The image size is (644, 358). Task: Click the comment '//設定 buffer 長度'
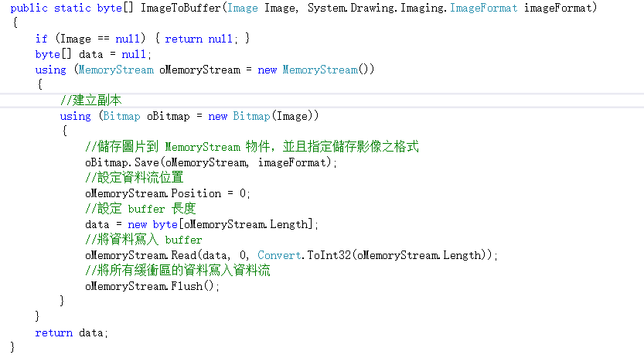pyautogui.click(x=140, y=209)
